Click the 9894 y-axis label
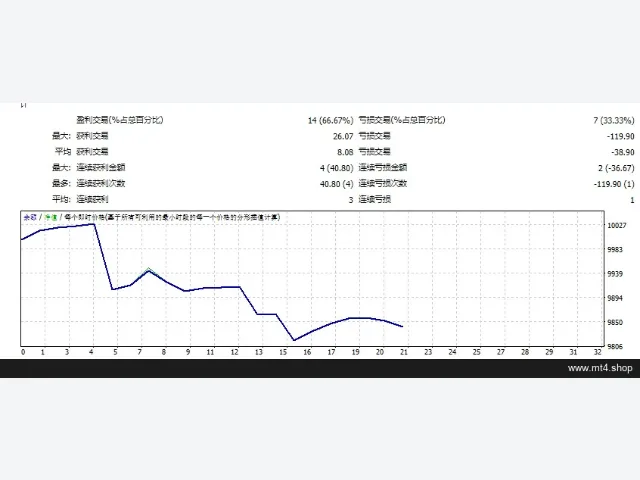This screenshot has width=640, height=480. coord(615,298)
